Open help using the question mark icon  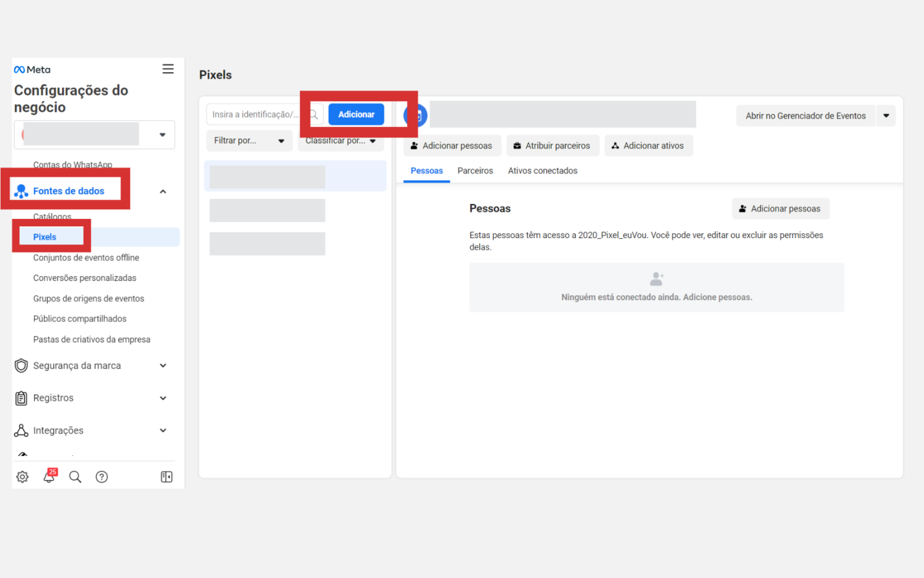pyautogui.click(x=102, y=476)
